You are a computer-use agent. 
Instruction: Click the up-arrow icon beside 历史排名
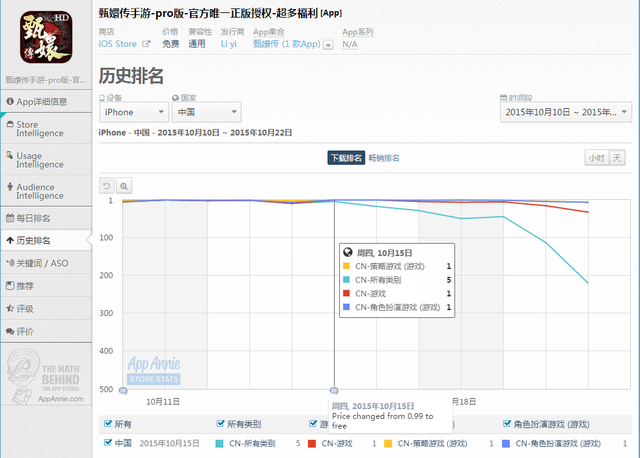(10, 240)
